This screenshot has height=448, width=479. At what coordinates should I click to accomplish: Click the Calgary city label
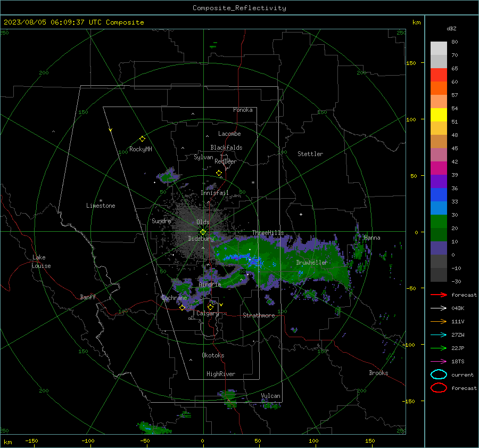[x=208, y=313]
